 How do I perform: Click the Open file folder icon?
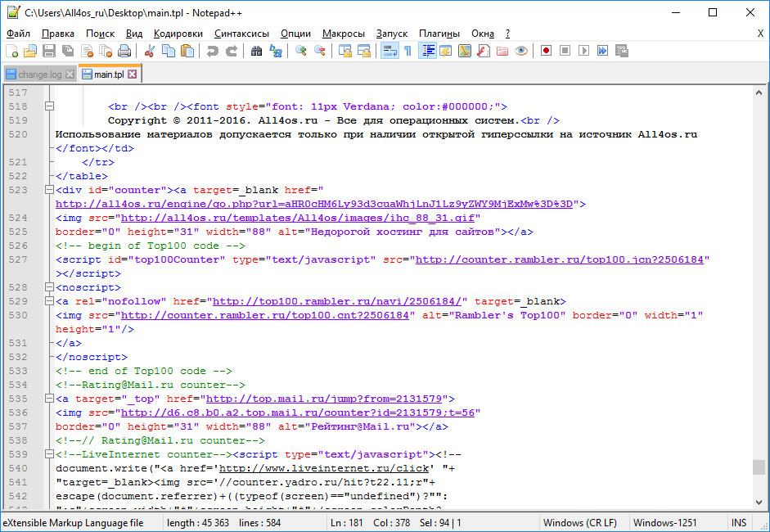click(x=30, y=51)
